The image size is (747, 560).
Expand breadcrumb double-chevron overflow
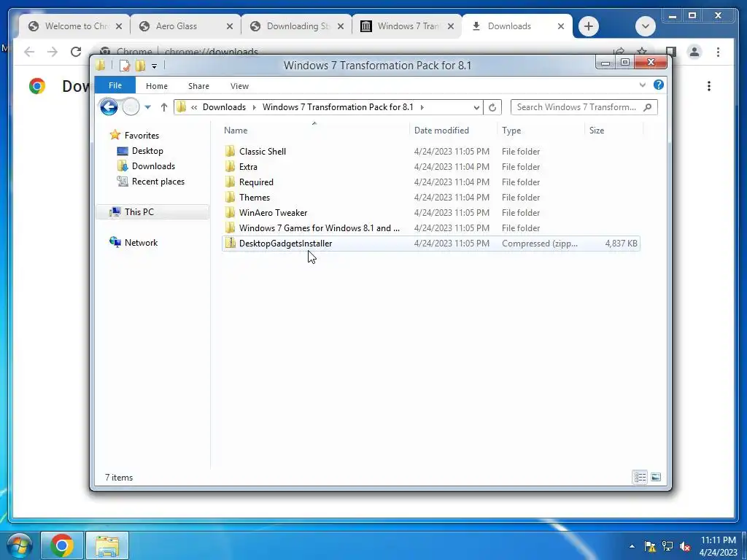[194, 107]
